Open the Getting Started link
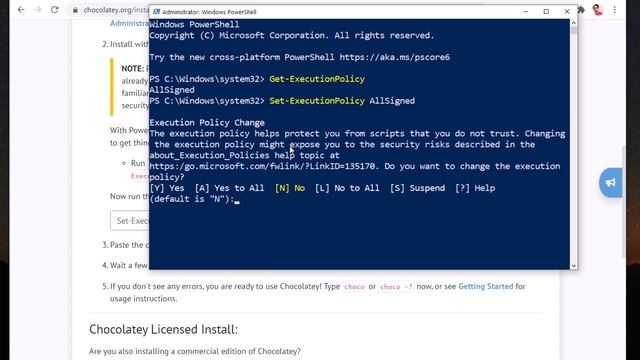Viewport: 640px width, 360px height. point(486,286)
